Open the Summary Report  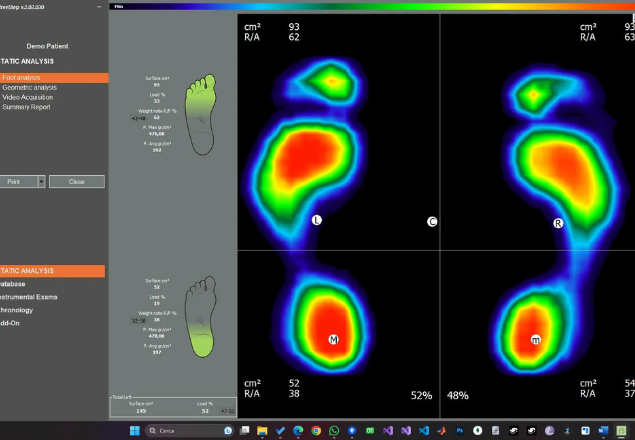pyautogui.click(x=26, y=107)
